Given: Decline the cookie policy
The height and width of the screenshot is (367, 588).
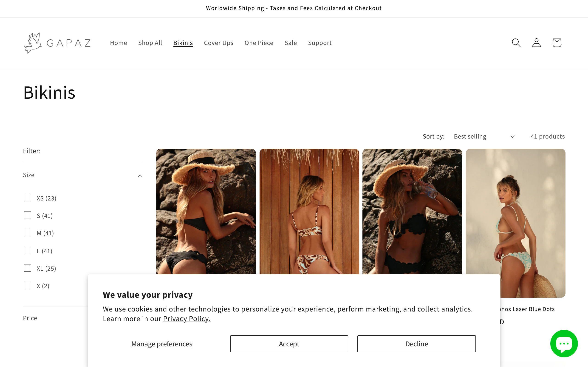Looking at the screenshot, I should (x=416, y=344).
